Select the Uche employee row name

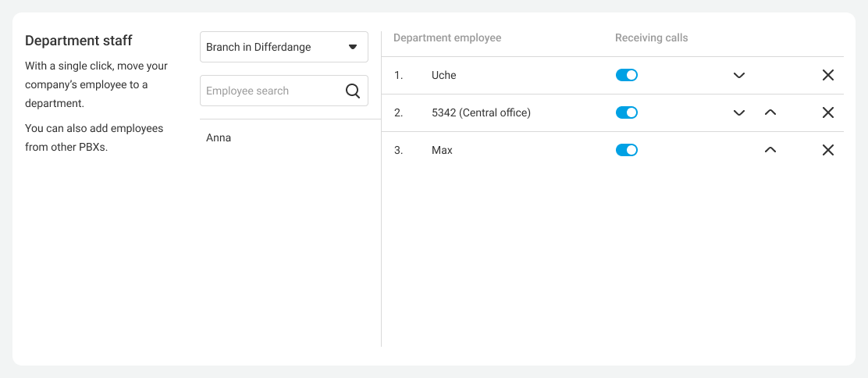[443, 75]
